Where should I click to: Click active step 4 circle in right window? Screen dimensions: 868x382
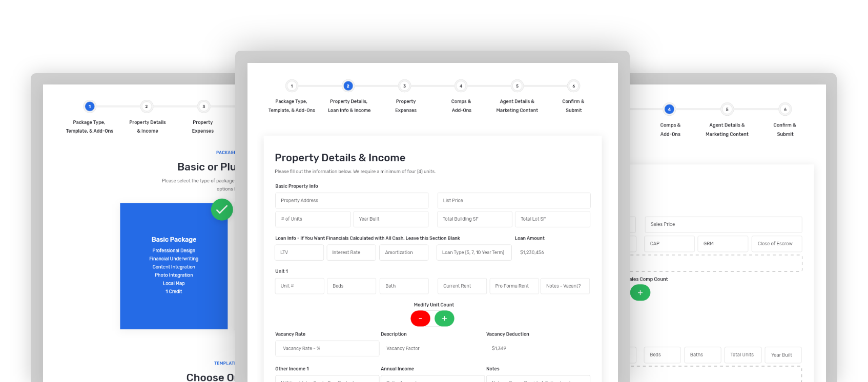coord(669,109)
